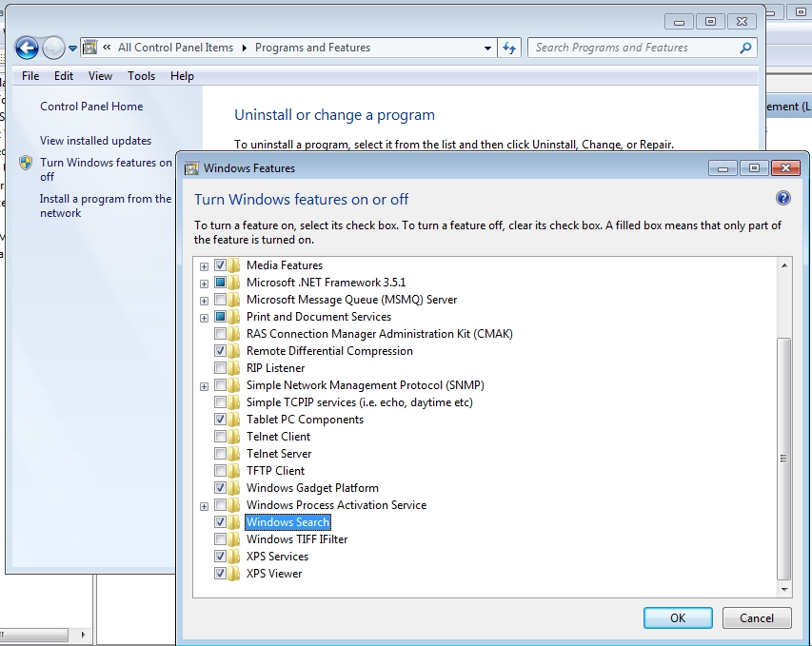Expand Windows Process Activation Service node
812x646 pixels.
pos(204,506)
